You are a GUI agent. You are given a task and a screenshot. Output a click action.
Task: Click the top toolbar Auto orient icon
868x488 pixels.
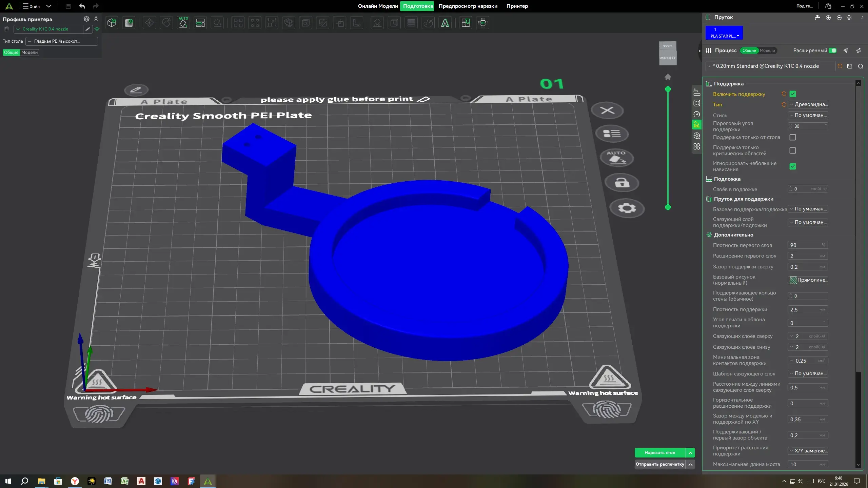(x=183, y=23)
